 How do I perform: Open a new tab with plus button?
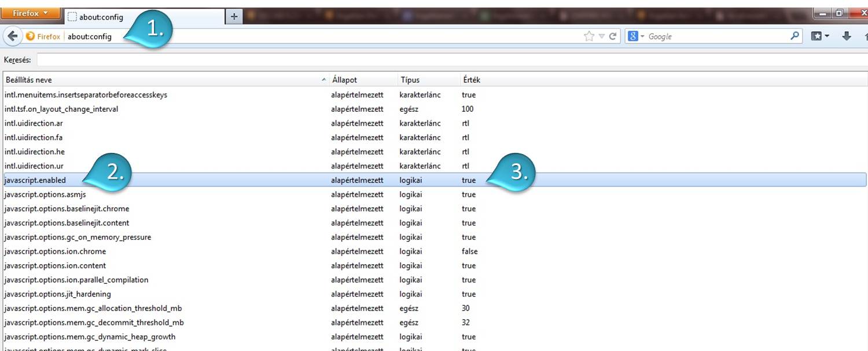click(x=234, y=17)
